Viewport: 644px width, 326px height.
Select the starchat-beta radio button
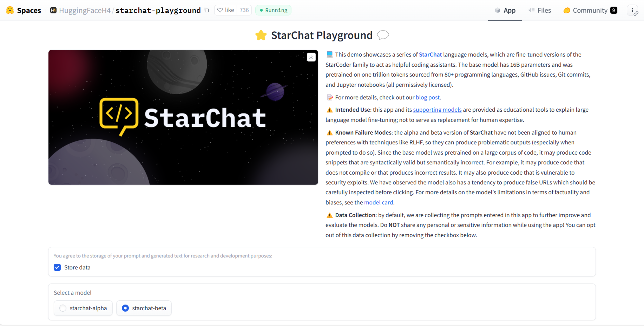click(125, 308)
